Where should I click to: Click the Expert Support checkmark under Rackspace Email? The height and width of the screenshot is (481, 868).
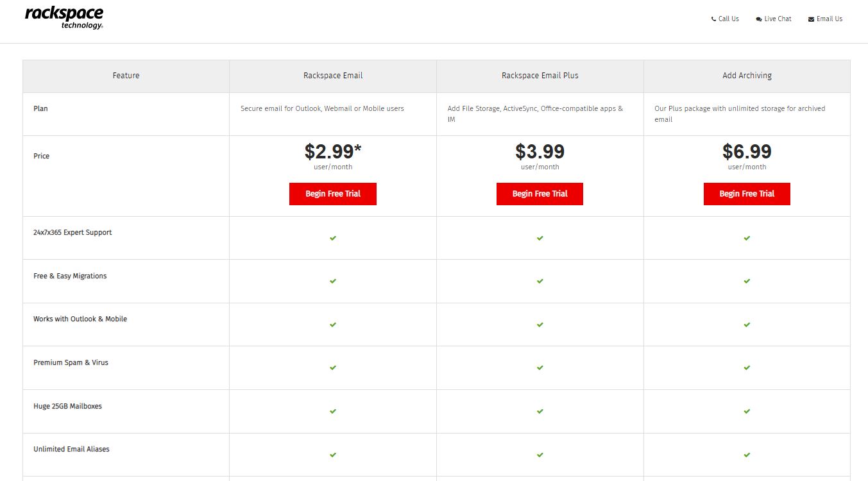point(332,238)
